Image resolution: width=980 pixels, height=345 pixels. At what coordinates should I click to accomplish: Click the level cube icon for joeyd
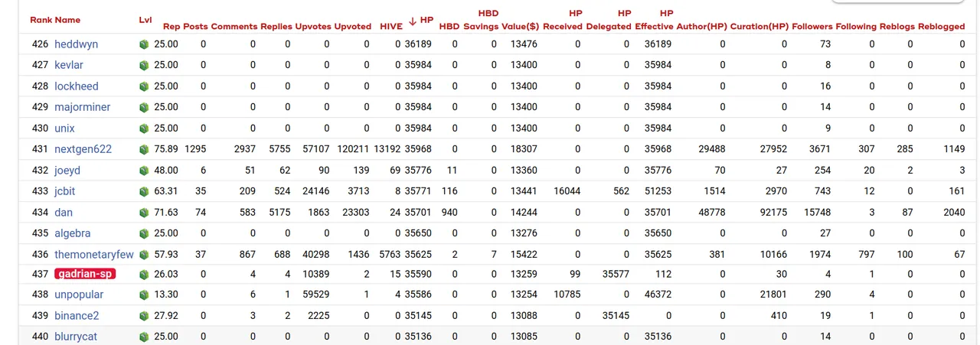click(143, 171)
